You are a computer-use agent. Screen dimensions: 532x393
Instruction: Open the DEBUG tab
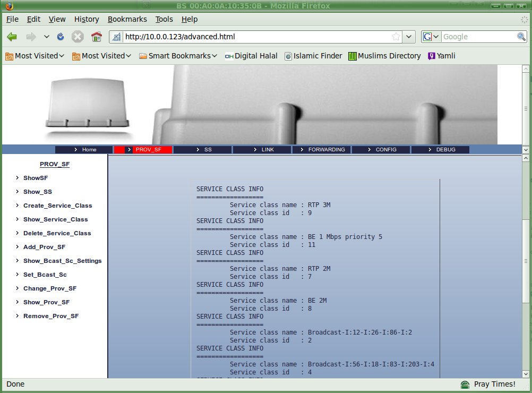pyautogui.click(x=440, y=150)
